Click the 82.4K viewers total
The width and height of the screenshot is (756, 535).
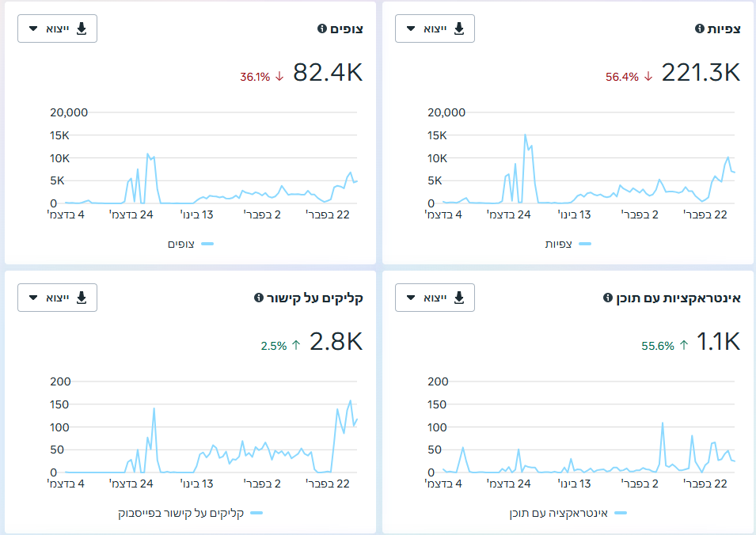click(328, 73)
